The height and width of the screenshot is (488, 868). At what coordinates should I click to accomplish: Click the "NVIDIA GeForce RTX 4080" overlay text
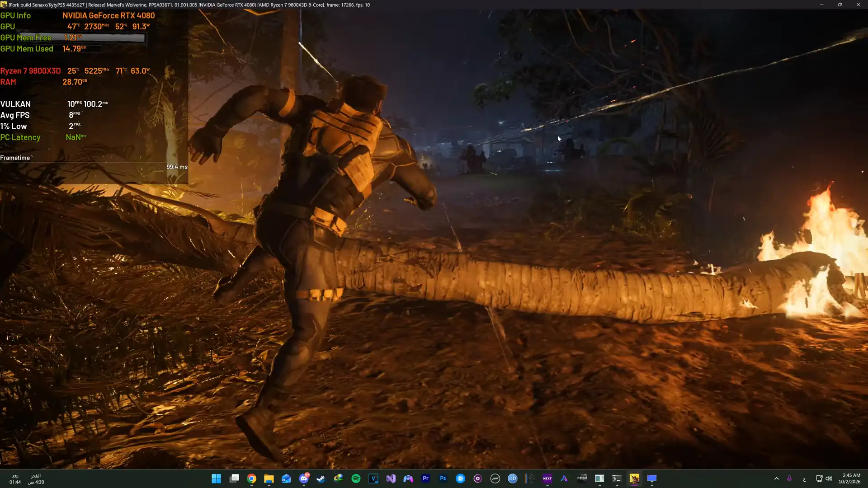(108, 15)
